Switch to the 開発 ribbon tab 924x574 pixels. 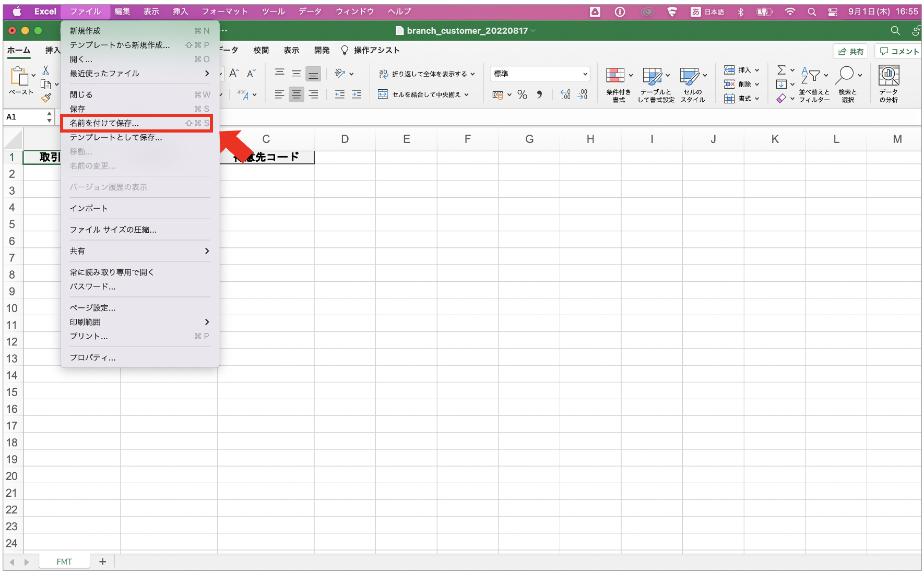coord(322,50)
